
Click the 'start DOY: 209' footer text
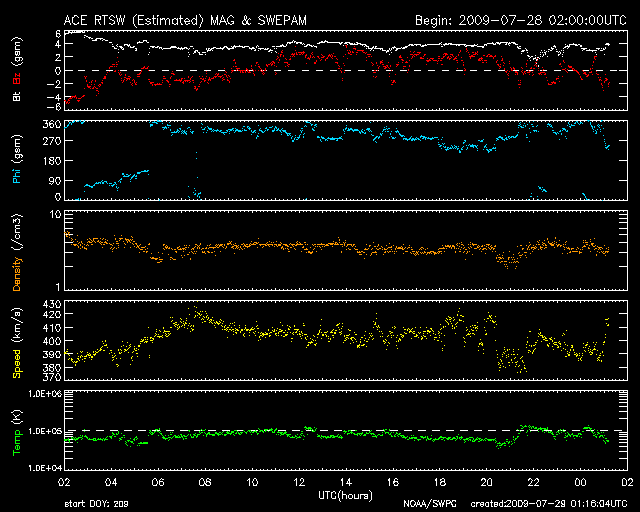click(96, 504)
